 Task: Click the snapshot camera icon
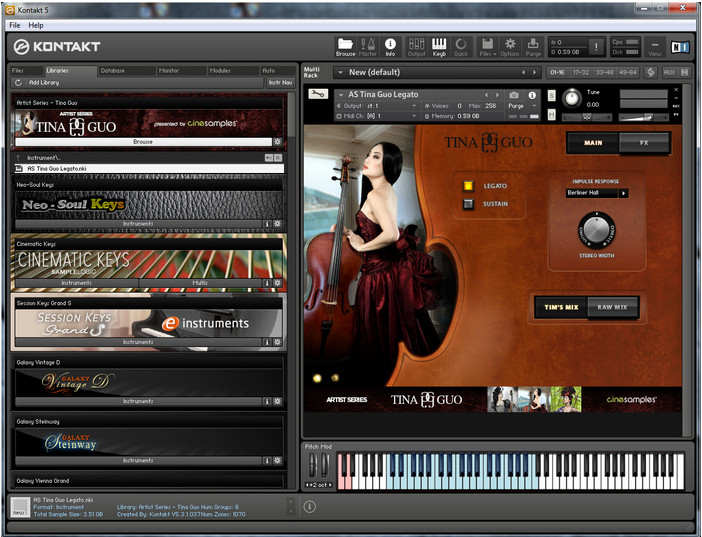(x=514, y=95)
